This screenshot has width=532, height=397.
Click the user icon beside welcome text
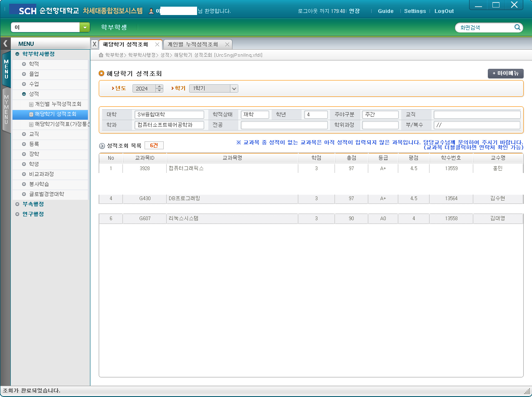point(151,11)
